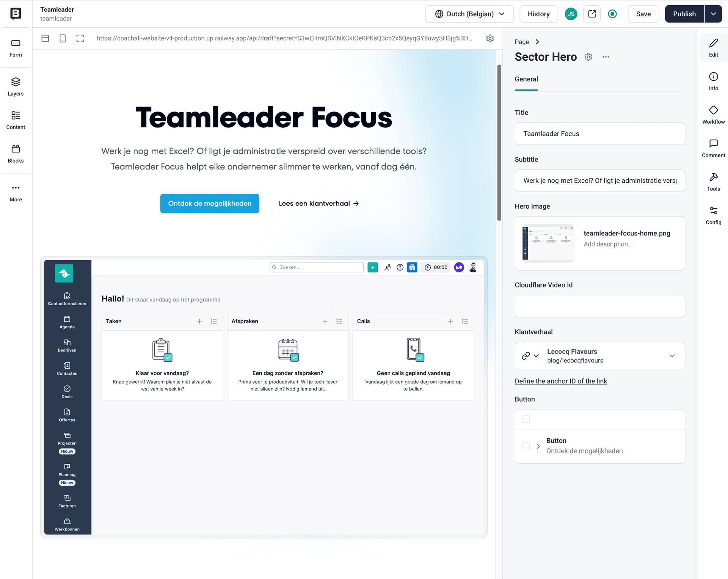Open the Layers panel
This screenshot has height=579, width=728.
coord(16,87)
